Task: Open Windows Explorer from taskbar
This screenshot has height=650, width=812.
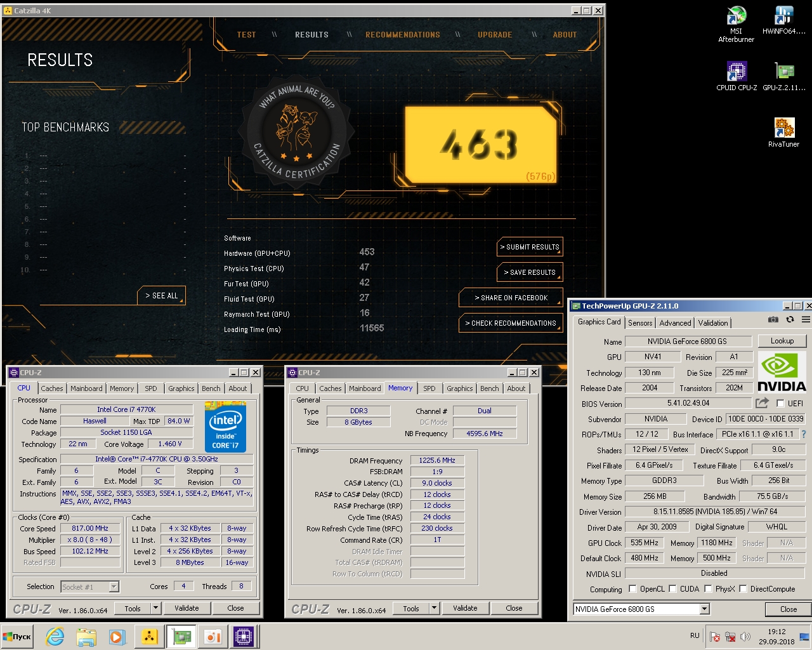Action: [86, 637]
